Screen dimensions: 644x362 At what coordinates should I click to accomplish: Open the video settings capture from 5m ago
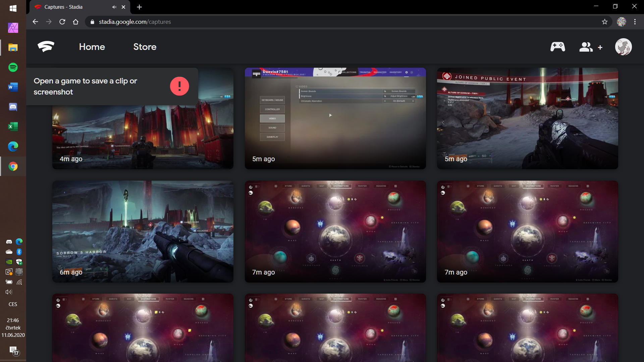coord(335,119)
